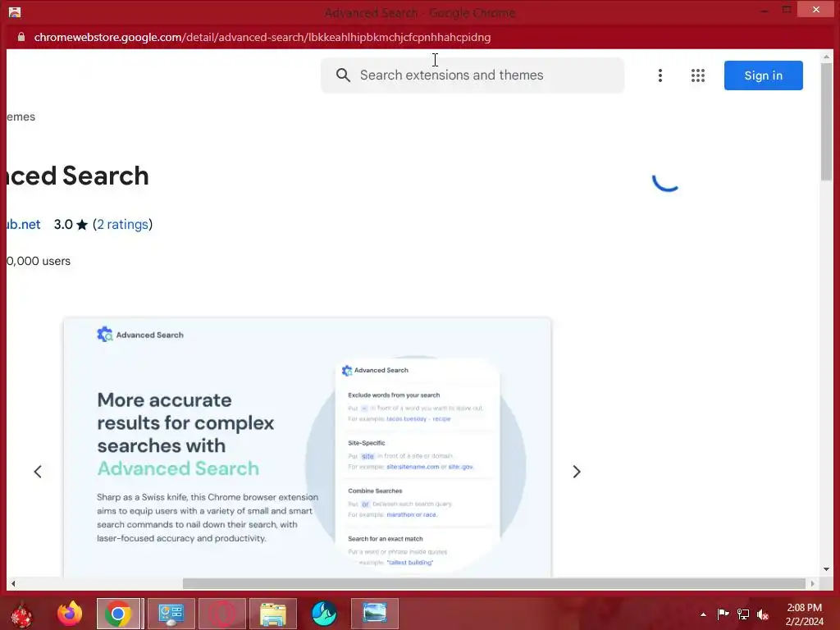
Task: Click the Advanced Search gear logo in the screenshot
Action: click(x=104, y=335)
